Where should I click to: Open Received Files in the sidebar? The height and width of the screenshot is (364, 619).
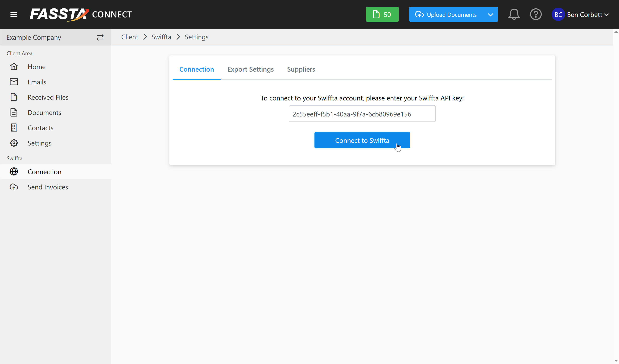tap(48, 97)
